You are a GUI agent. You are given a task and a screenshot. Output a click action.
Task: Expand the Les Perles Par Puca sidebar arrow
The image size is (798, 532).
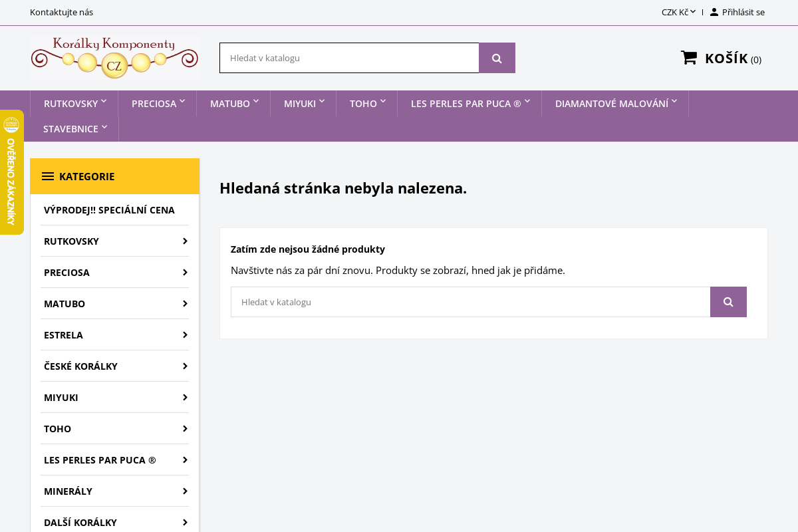pos(185,460)
